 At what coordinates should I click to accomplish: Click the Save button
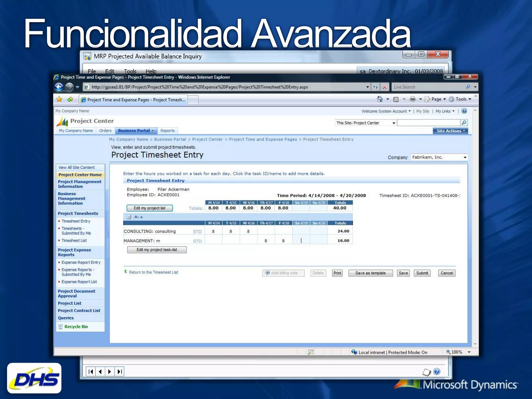click(403, 273)
